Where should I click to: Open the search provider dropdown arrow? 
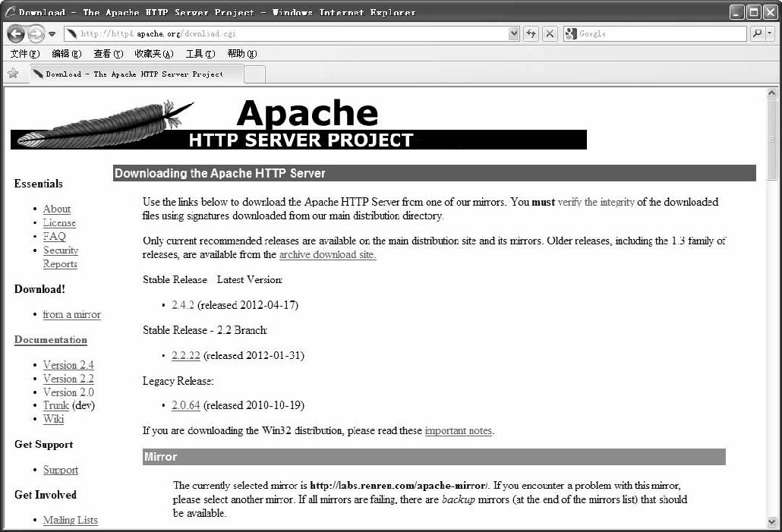[x=770, y=34]
